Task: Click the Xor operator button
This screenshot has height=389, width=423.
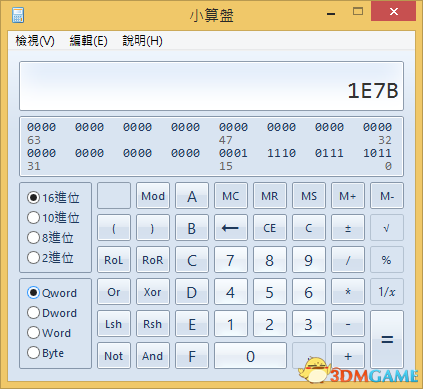Action: click(153, 292)
